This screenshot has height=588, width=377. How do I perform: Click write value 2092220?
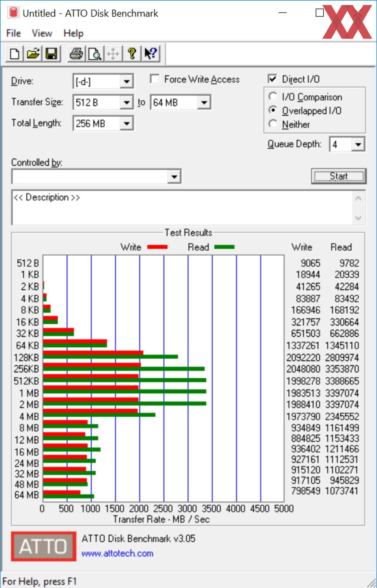pyautogui.click(x=303, y=358)
